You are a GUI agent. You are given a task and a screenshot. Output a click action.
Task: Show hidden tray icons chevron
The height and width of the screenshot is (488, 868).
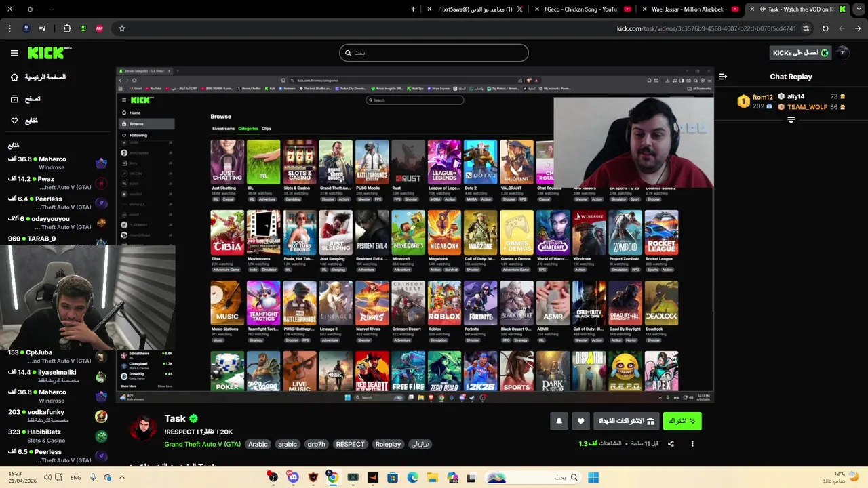point(122,477)
